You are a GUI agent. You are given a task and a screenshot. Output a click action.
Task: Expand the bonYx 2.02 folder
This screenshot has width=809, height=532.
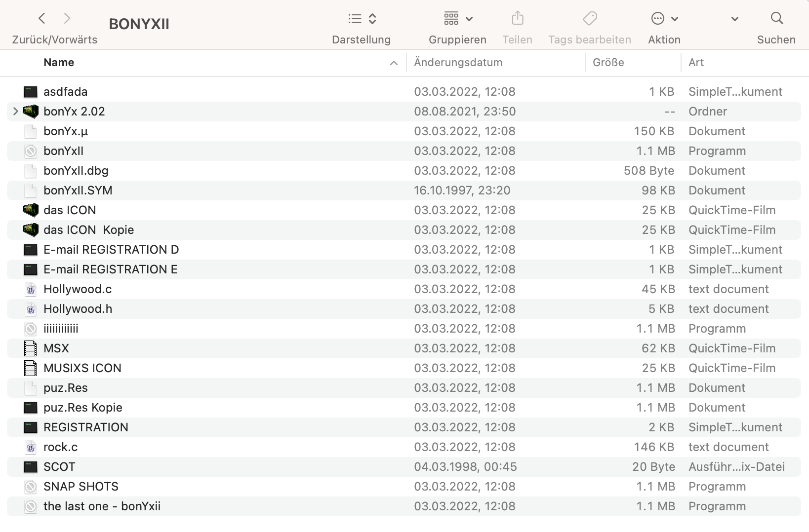[x=15, y=112]
